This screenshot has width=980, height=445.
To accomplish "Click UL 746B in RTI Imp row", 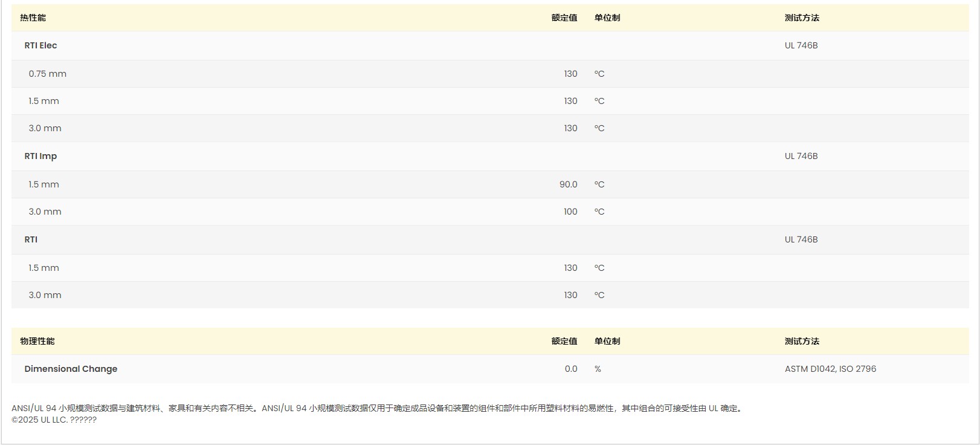I will point(801,157).
